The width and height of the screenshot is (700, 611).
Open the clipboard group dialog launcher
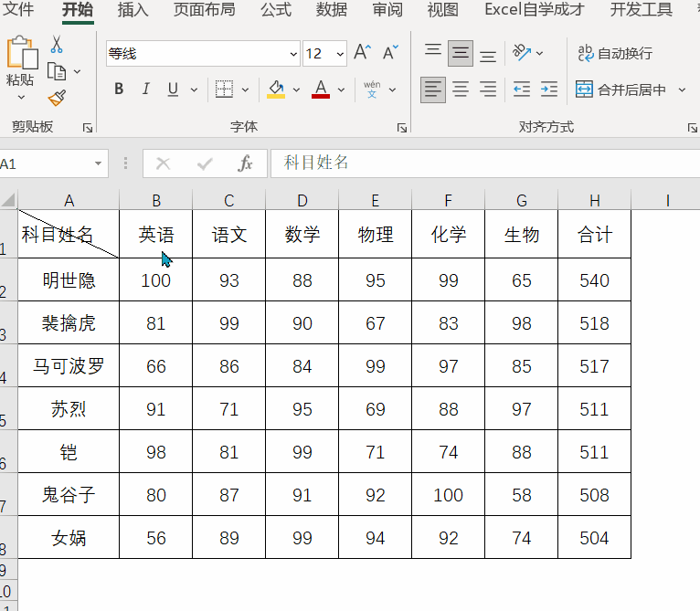click(x=88, y=128)
